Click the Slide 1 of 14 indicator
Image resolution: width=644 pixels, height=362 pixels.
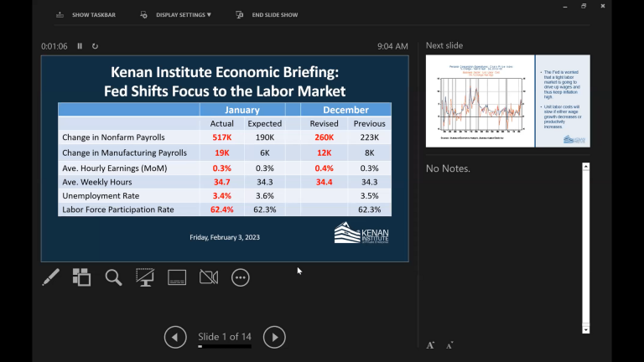click(x=225, y=337)
